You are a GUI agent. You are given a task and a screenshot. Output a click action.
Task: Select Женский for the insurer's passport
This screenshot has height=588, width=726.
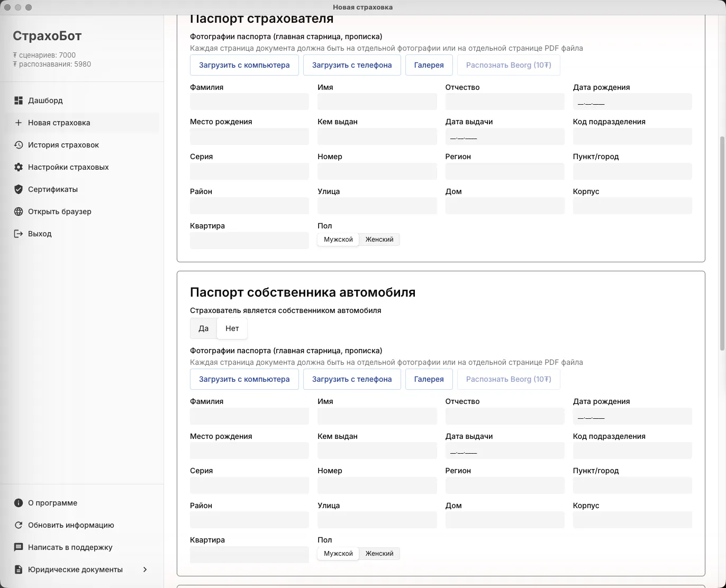click(x=379, y=240)
